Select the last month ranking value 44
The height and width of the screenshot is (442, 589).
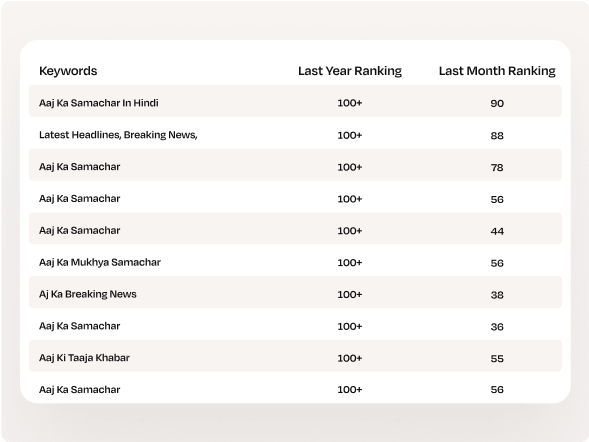tap(497, 231)
